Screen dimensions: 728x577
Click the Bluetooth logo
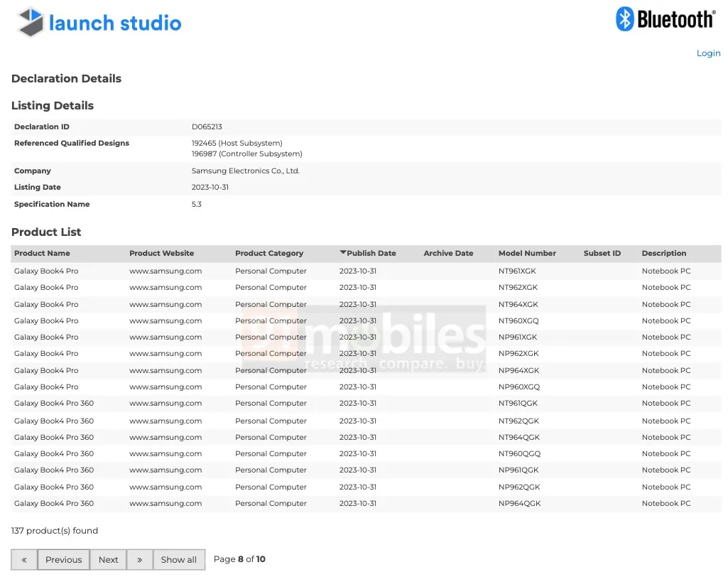point(665,19)
